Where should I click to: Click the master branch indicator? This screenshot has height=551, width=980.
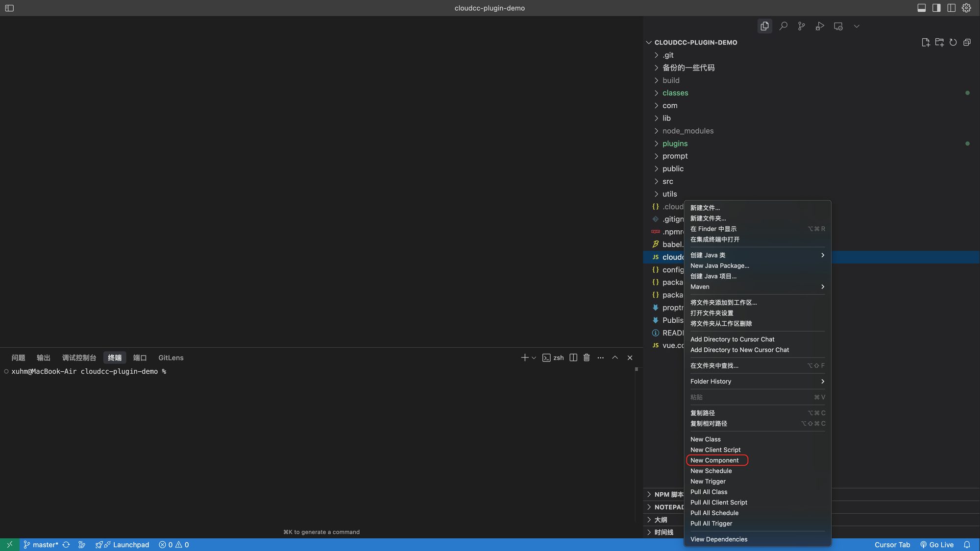coord(41,545)
